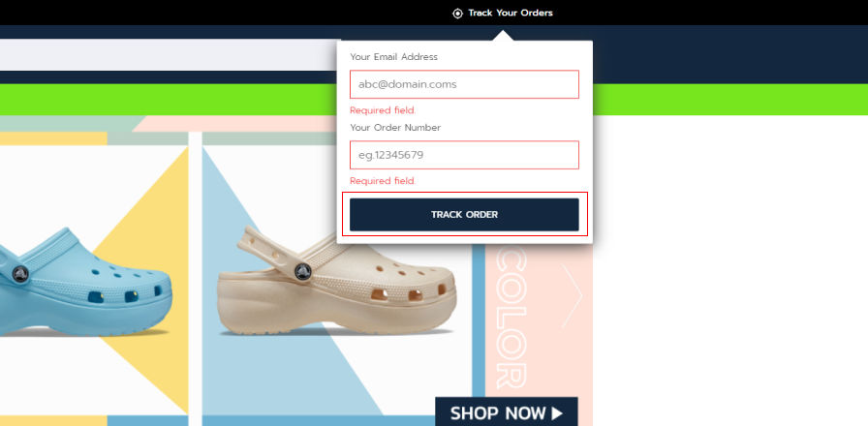Click the vertical COLOR outlined text
The width and height of the screenshot is (868, 426).
click(511, 317)
